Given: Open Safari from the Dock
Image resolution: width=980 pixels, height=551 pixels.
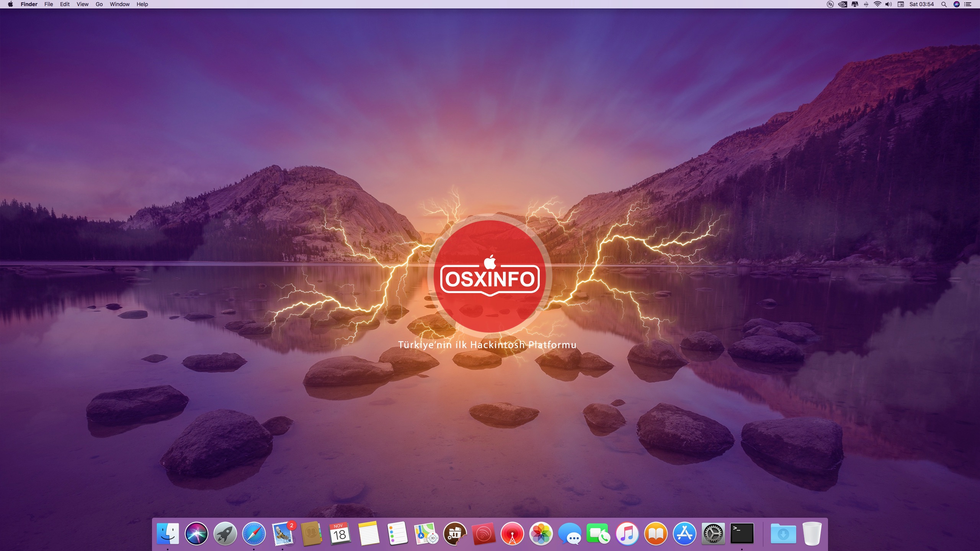Looking at the screenshot, I should coord(254,533).
